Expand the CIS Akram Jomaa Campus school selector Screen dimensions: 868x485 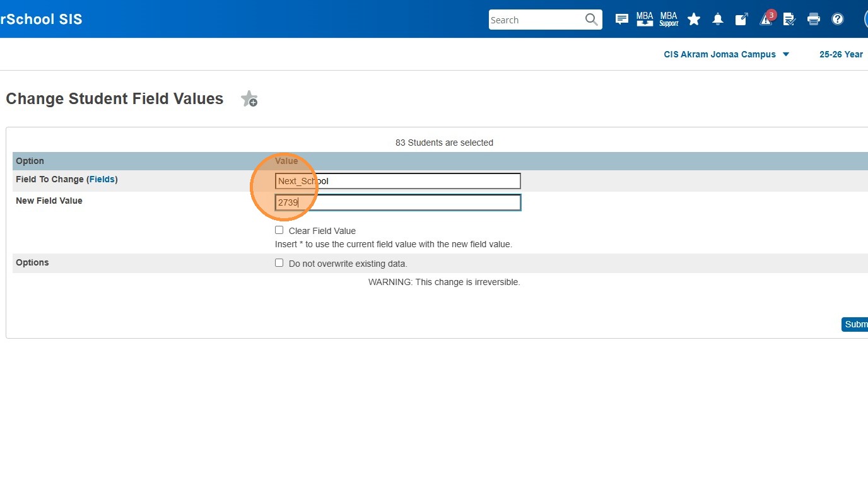click(x=727, y=54)
